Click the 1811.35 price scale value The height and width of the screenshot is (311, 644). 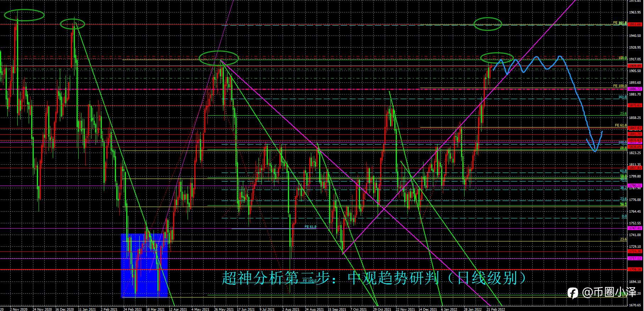point(635,165)
